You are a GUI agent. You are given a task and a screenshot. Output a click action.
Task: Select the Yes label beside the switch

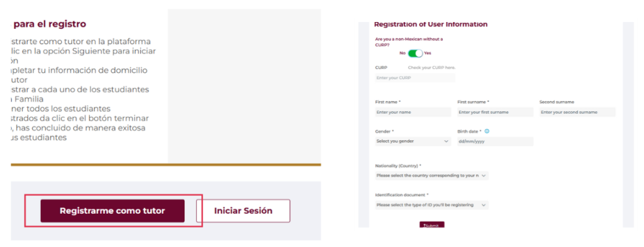pyautogui.click(x=428, y=53)
